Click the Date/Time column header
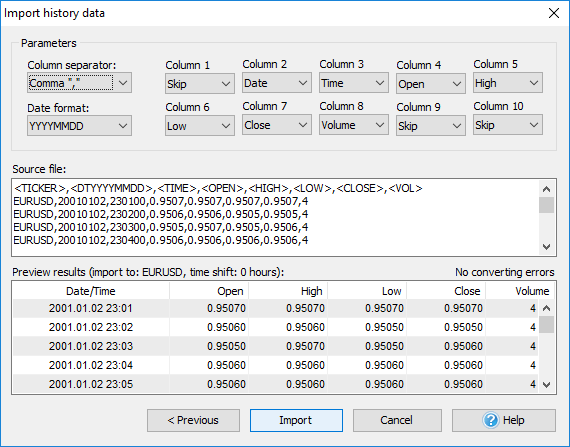The image size is (570, 447). (x=91, y=291)
